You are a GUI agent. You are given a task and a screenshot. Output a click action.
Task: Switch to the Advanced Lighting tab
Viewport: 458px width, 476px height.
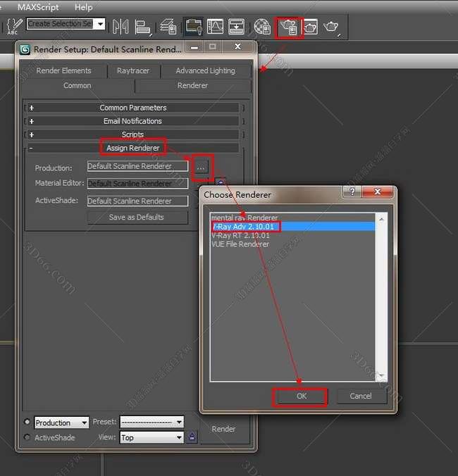(x=206, y=70)
